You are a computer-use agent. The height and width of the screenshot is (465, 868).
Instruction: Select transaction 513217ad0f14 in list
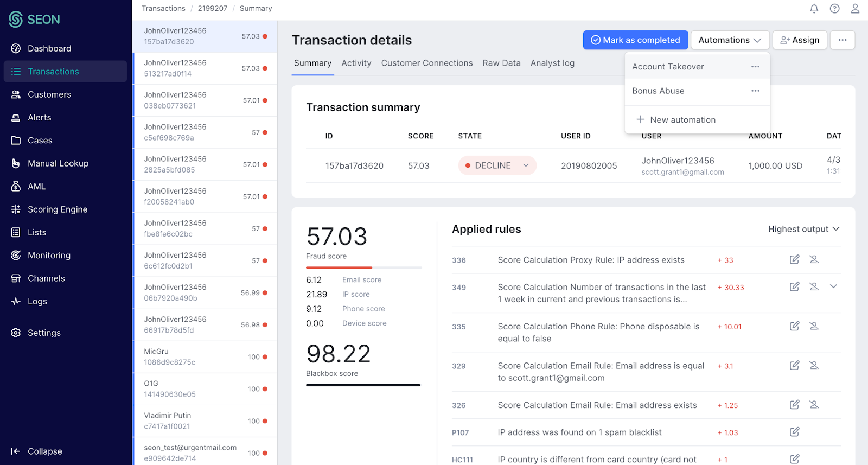coord(205,68)
